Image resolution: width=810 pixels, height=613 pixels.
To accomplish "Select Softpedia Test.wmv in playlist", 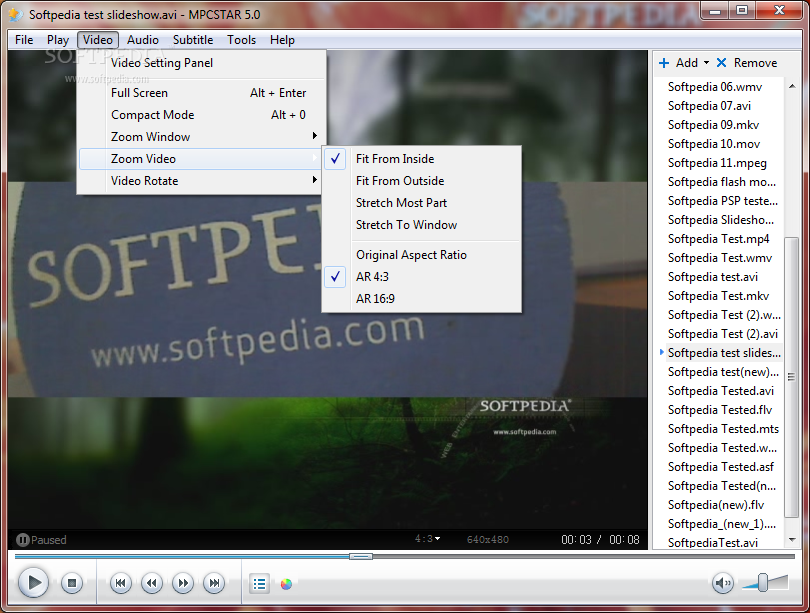I will pos(720,258).
